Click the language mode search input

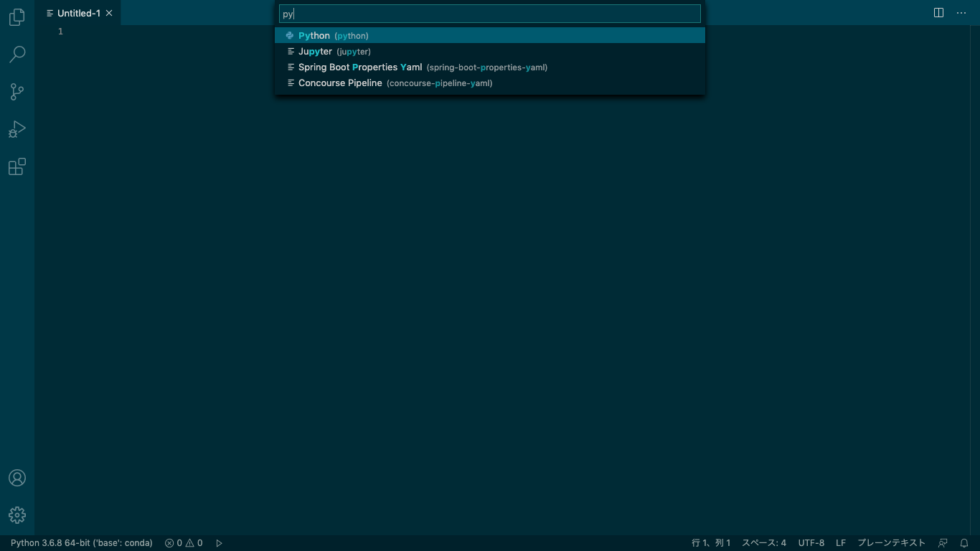(x=490, y=14)
